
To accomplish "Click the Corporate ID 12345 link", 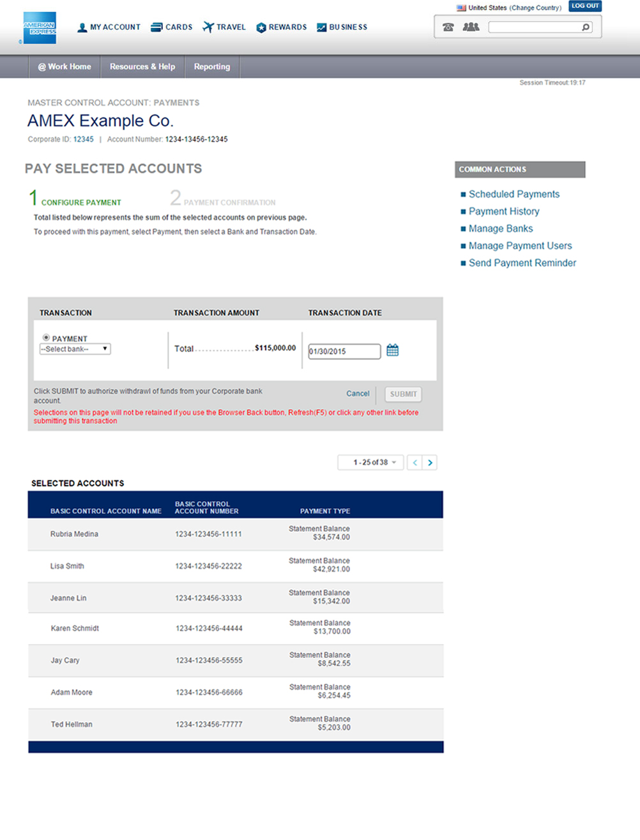I will coord(84,139).
